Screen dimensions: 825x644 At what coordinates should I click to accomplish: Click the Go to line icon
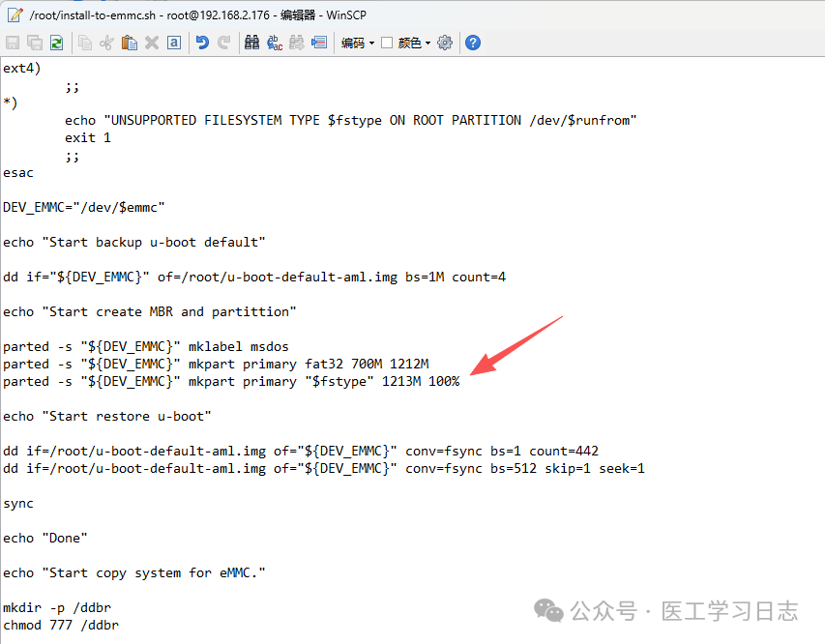point(318,43)
